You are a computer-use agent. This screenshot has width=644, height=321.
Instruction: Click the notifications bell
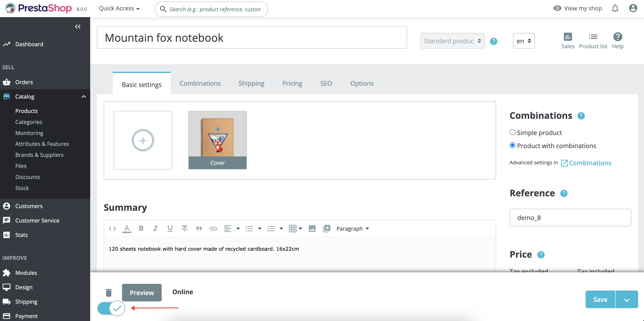tap(615, 8)
